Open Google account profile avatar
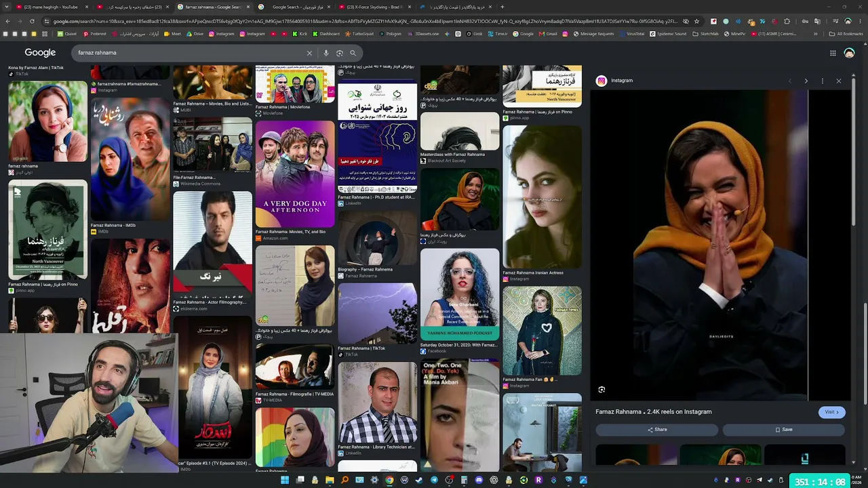The height and width of the screenshot is (488, 868). (849, 53)
